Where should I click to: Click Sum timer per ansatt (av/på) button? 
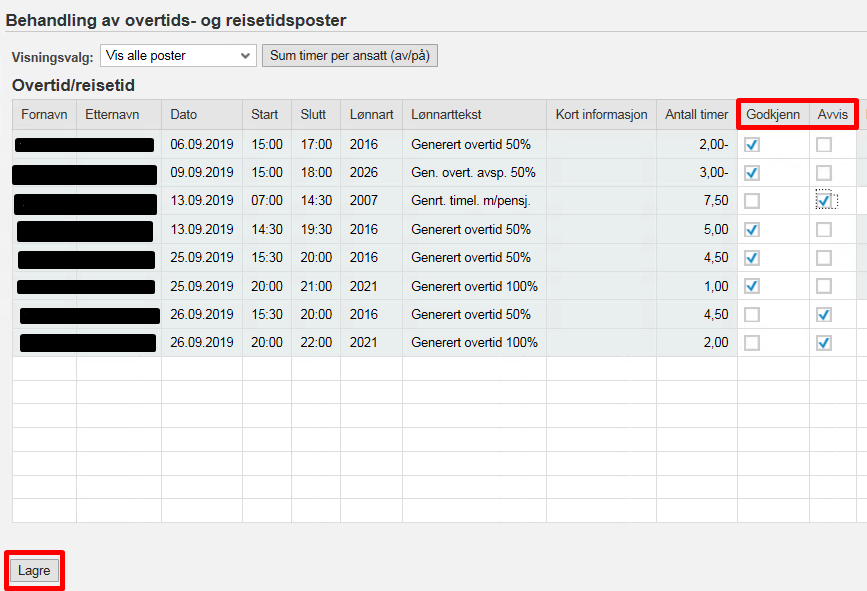click(x=349, y=55)
